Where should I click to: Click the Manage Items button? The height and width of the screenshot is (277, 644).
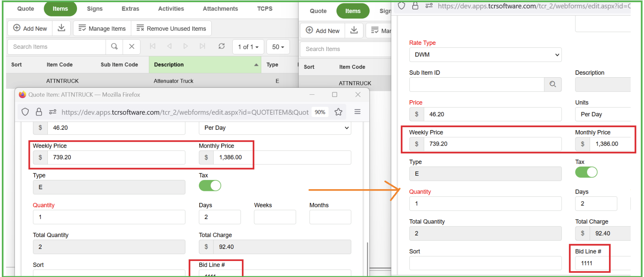tap(102, 28)
